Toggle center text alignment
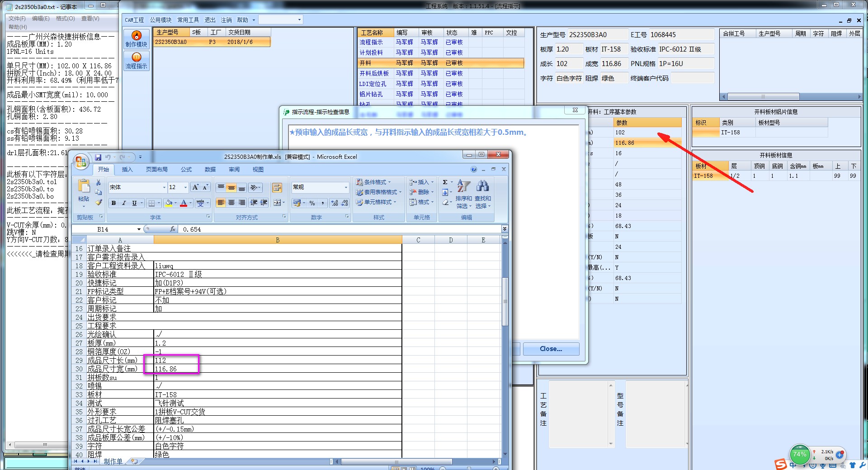Screen dimensions: 868x470 pos(231,203)
